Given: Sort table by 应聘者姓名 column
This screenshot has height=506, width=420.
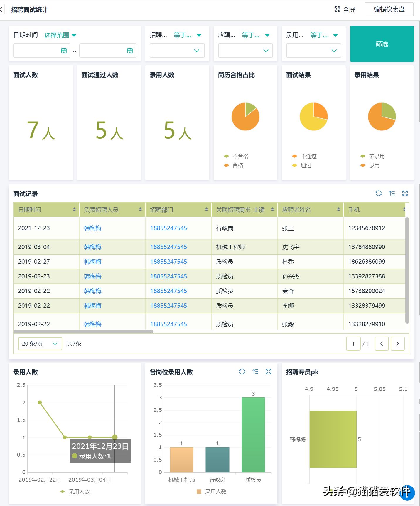Looking at the screenshot, I should pyautogui.click(x=338, y=209).
